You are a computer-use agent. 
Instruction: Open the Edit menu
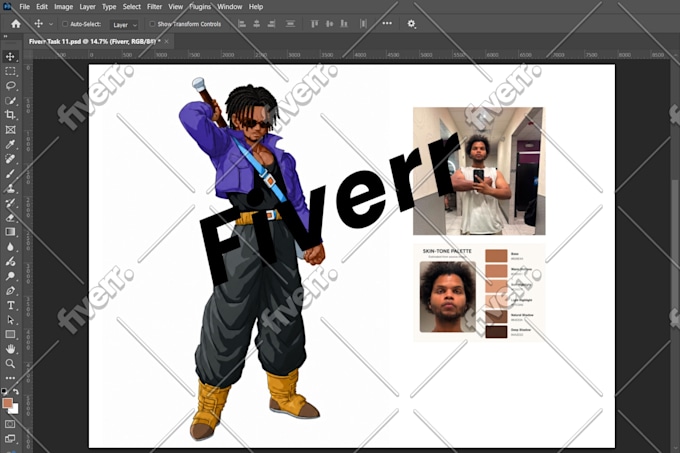[x=42, y=7]
